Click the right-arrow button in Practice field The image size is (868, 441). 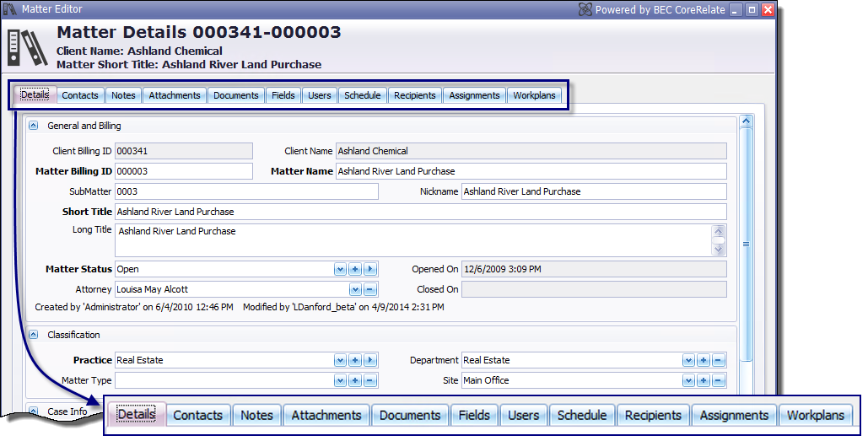click(x=370, y=360)
